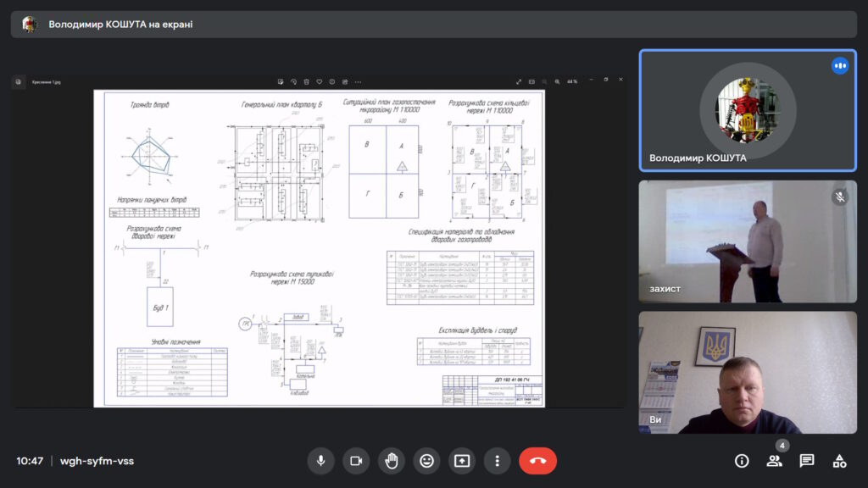Image resolution: width=868 pixels, height=488 pixels.
Task: Open the chat with everyone
Action: coord(807,461)
